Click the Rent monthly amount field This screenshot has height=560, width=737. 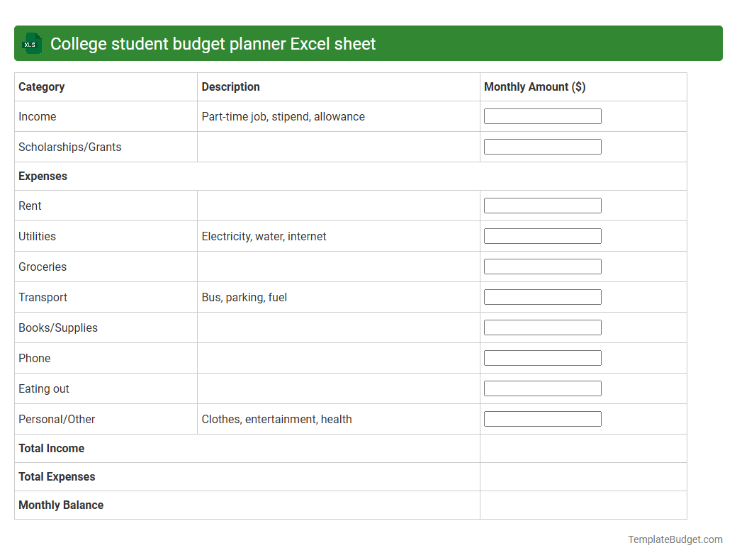(542, 205)
